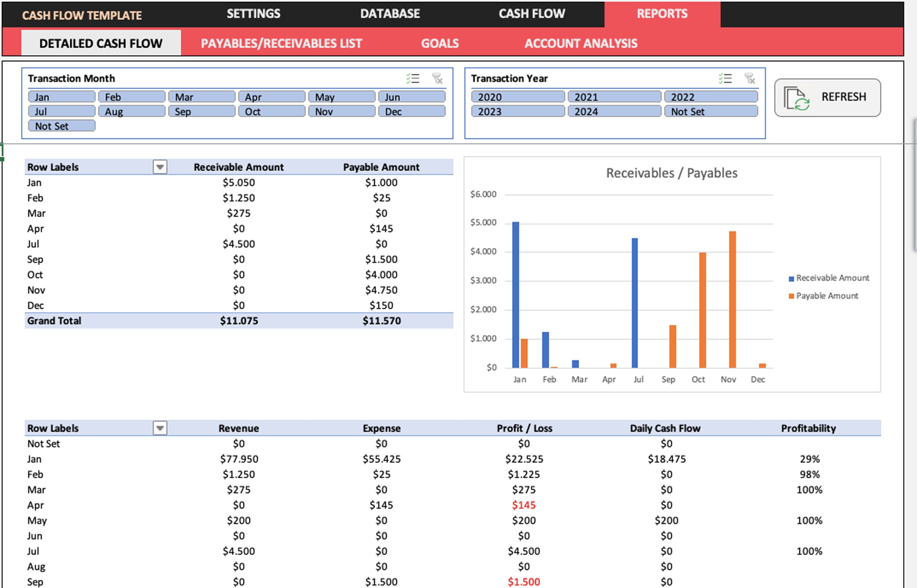Screen dimensions: 917x588
Task: Switch to the Database tab
Action: (x=390, y=14)
